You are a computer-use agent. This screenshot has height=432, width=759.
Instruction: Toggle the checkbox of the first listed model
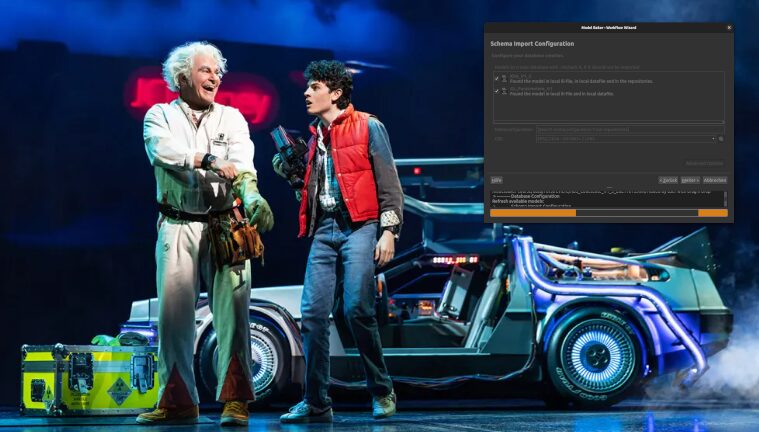497,77
